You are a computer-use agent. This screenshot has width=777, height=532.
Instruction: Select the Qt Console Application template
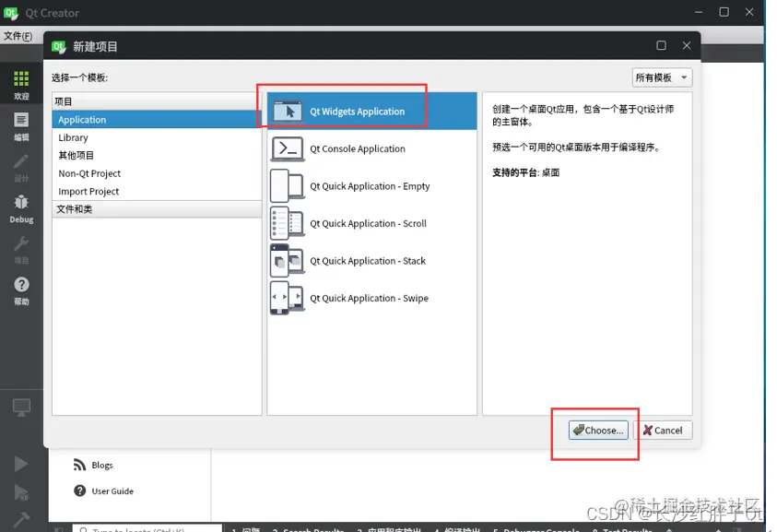coord(371,148)
